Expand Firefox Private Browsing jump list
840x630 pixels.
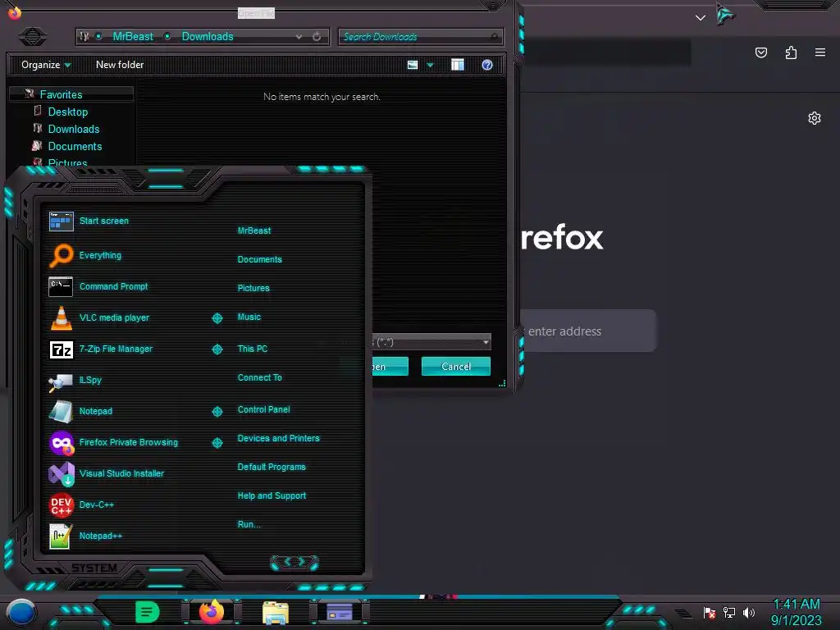[217, 442]
